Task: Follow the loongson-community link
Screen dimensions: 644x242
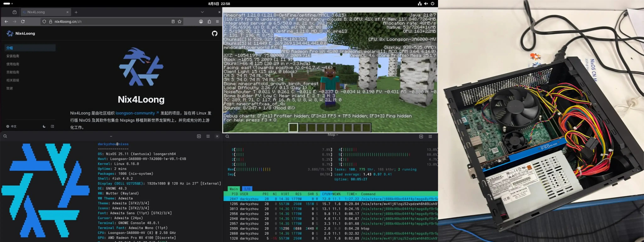Action: coord(137,113)
